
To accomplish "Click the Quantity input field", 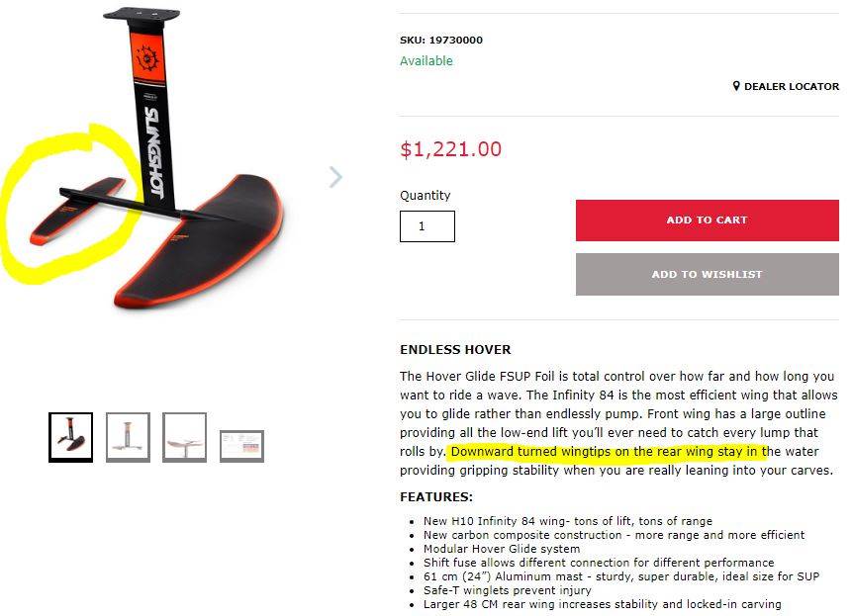I will (x=427, y=226).
